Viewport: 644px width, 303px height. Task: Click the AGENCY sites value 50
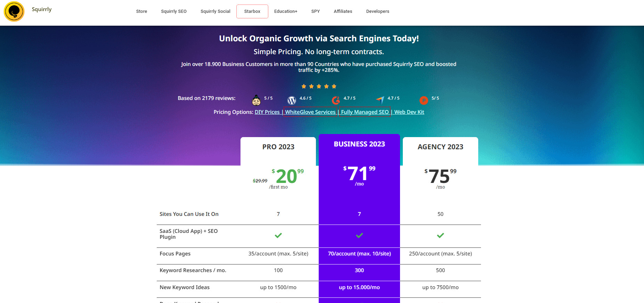pos(440,214)
